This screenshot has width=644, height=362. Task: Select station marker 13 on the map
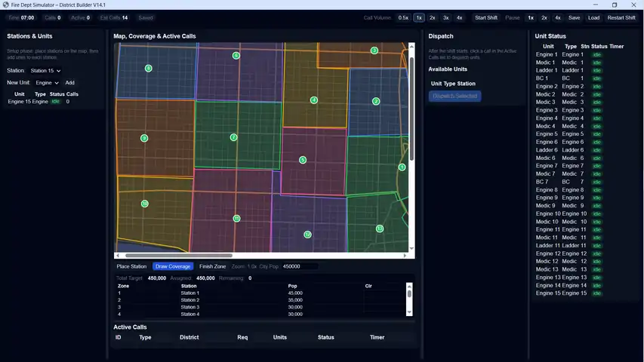click(x=380, y=229)
